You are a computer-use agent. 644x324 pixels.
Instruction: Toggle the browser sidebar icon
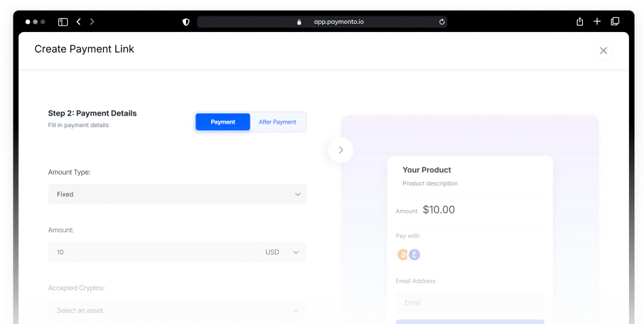63,22
